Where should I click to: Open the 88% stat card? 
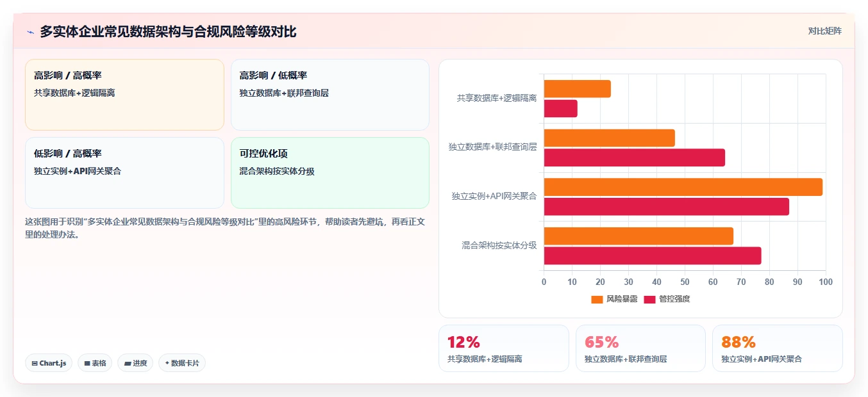(778, 348)
